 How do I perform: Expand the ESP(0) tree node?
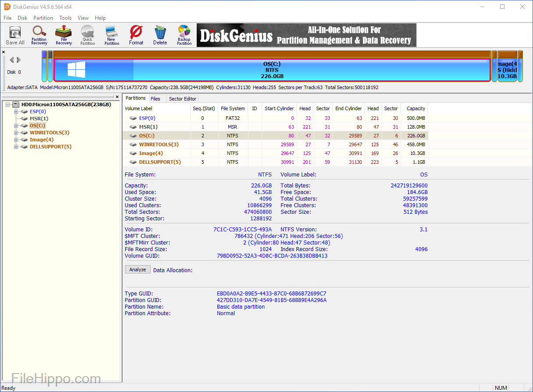click(x=16, y=111)
